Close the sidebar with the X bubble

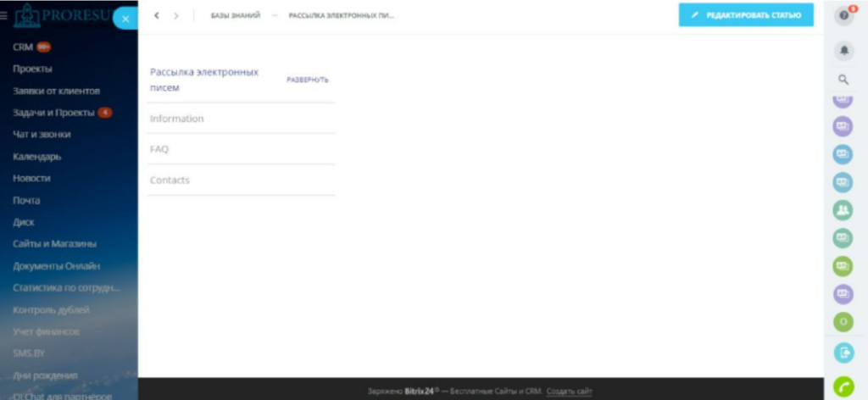tap(125, 19)
